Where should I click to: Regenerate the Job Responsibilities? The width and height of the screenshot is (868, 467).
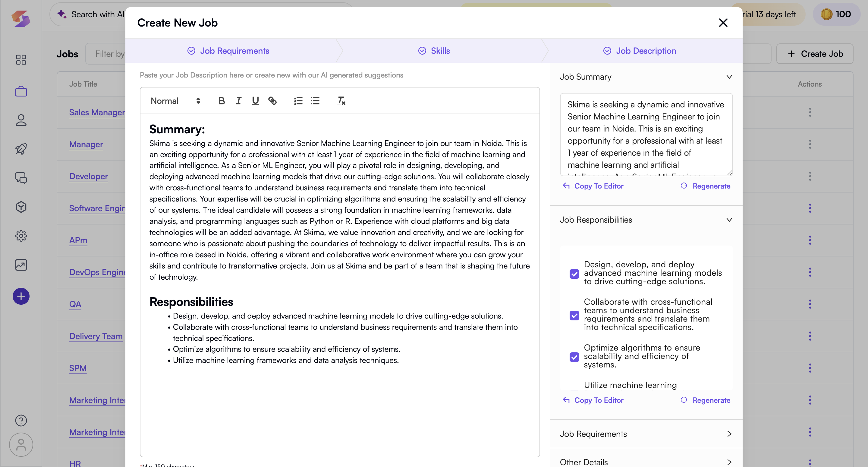point(705,400)
